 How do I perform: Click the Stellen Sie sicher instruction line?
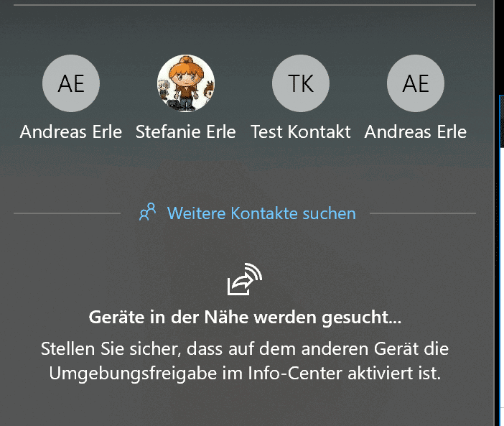(x=245, y=349)
